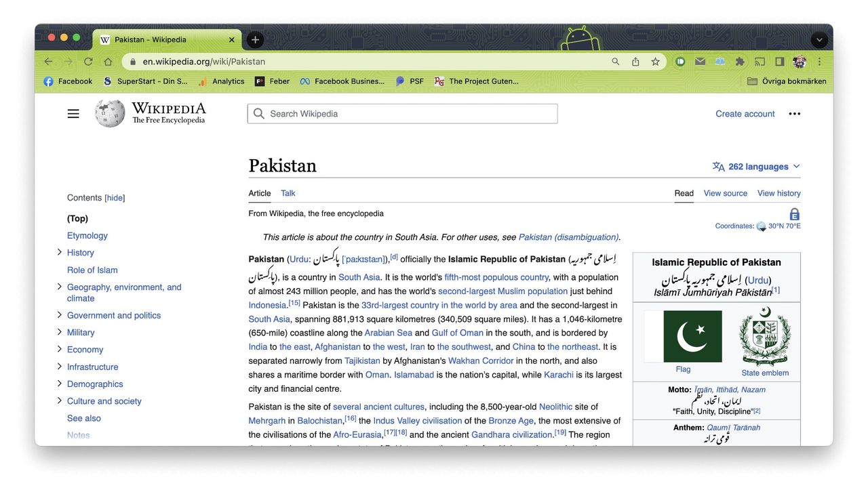Open the page protection padlock icon on infobox
The image size is (868, 492).
[794, 213]
